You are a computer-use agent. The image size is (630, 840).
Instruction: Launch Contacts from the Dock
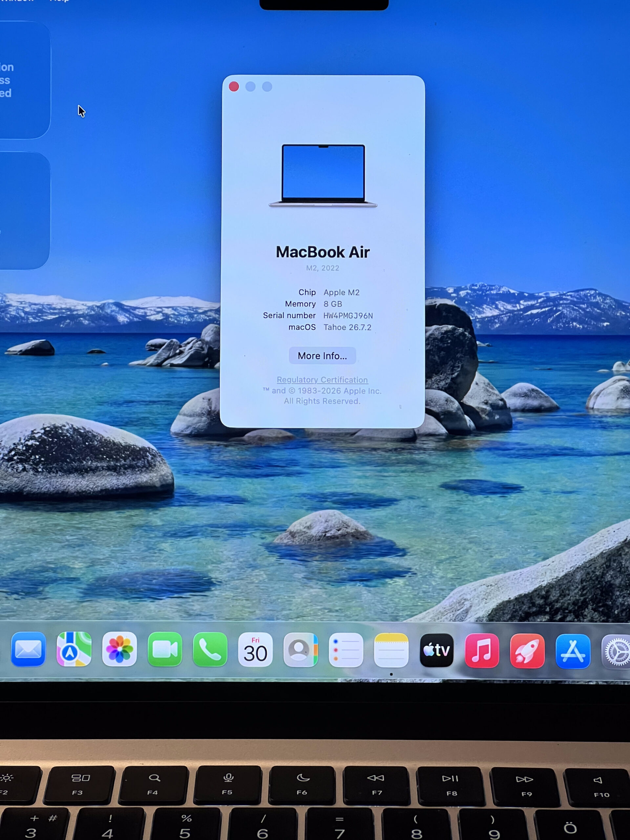click(x=300, y=650)
